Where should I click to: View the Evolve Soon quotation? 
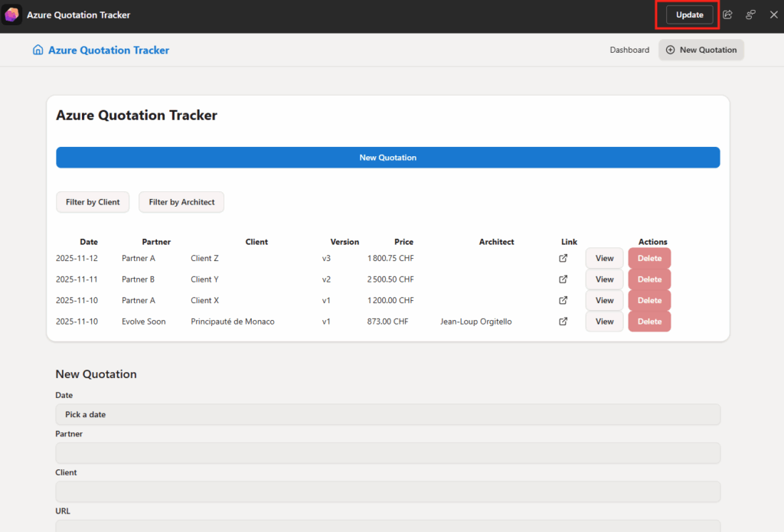[x=604, y=321]
